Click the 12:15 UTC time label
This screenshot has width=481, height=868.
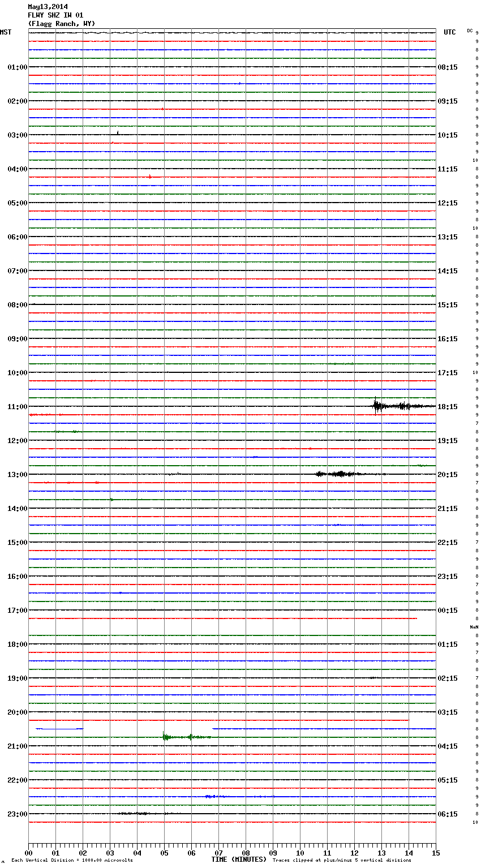[x=448, y=203]
